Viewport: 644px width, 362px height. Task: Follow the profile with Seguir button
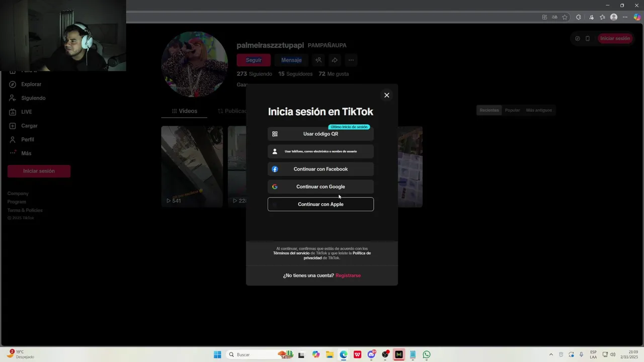(x=254, y=60)
